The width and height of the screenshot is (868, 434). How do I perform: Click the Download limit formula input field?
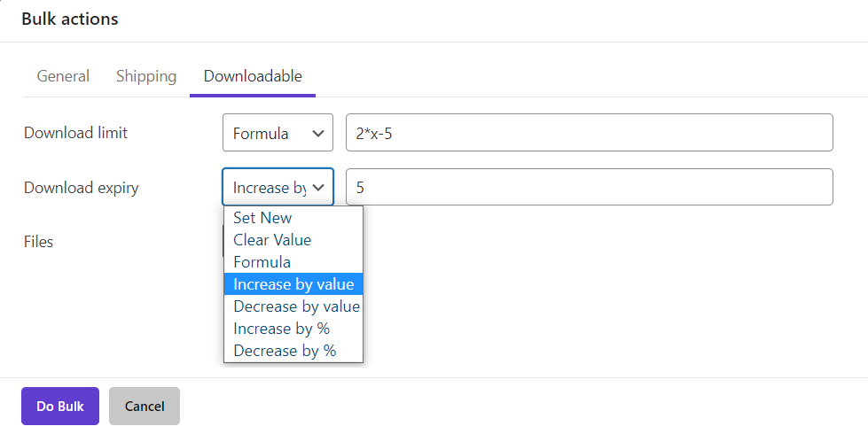click(x=589, y=134)
